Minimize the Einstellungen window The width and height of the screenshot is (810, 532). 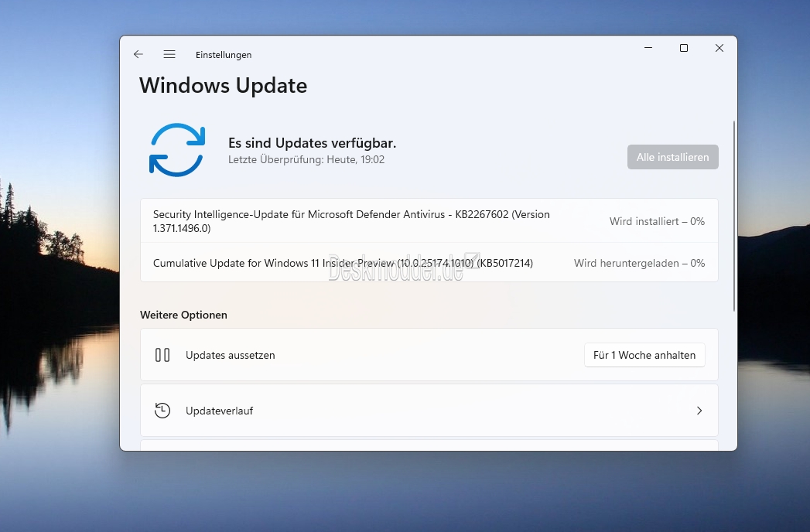pyautogui.click(x=648, y=48)
